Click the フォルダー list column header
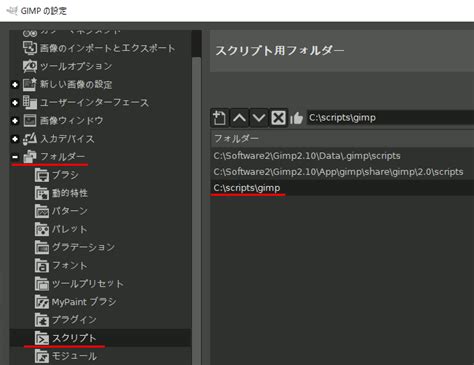The image size is (474, 365). click(x=342, y=138)
